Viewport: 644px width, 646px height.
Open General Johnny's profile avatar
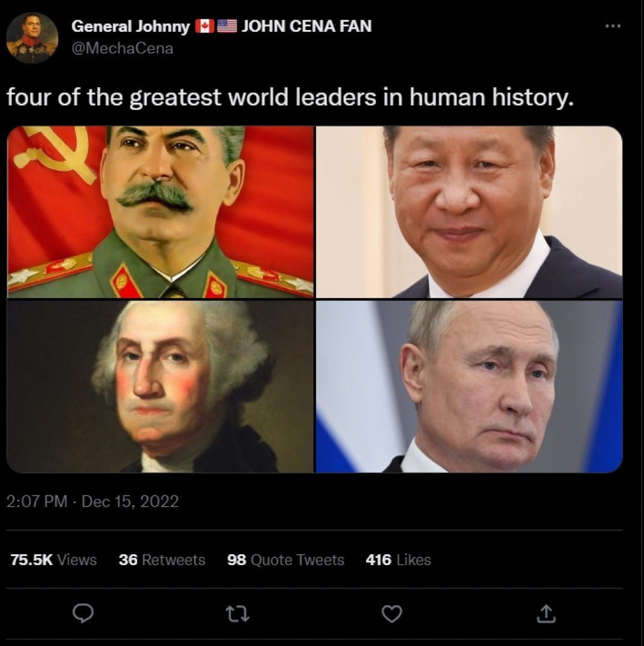[x=32, y=38]
